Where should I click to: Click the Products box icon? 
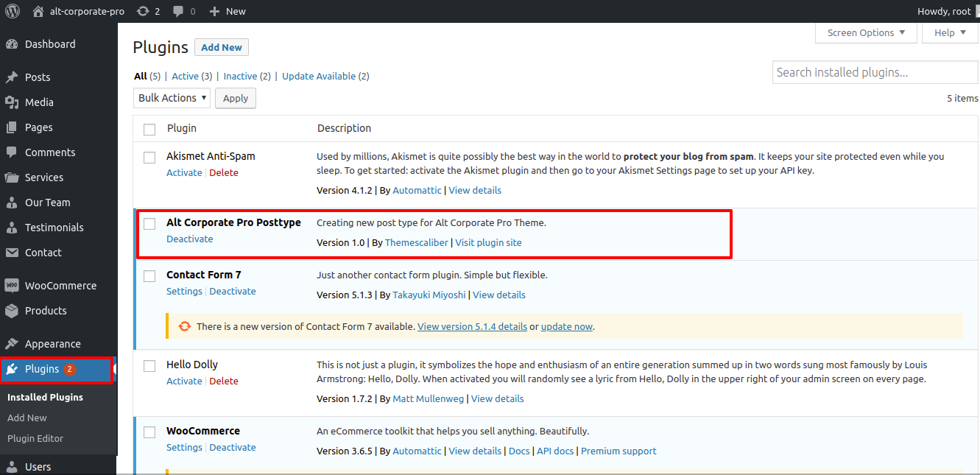tap(12, 311)
